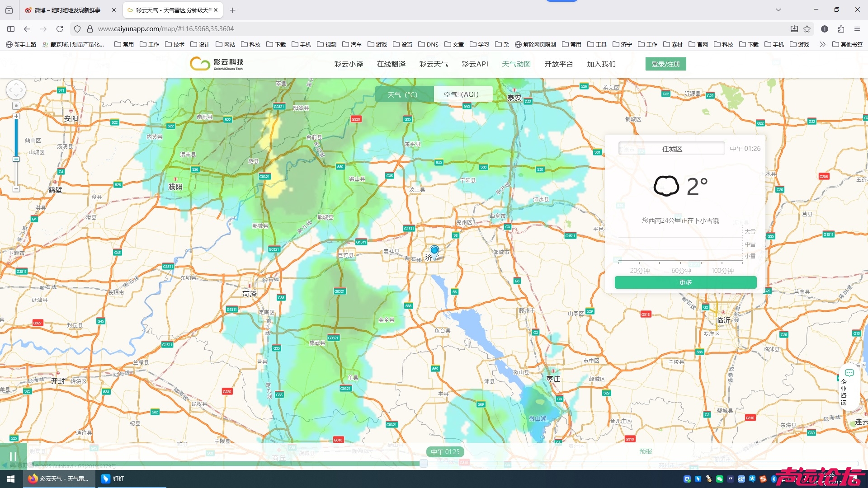Image resolution: width=868 pixels, height=488 pixels.
Task: Open the 企业咨询 chat widget
Action: pyautogui.click(x=849, y=387)
